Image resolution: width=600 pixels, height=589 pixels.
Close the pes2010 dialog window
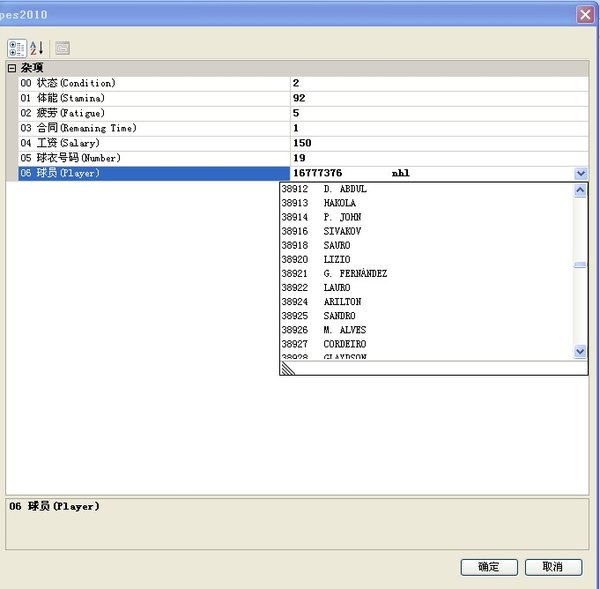click(x=585, y=15)
